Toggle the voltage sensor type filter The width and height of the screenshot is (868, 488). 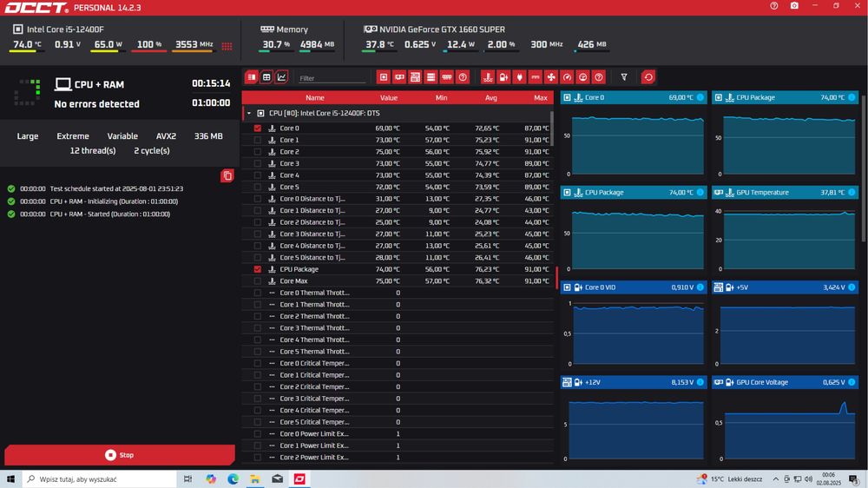[x=503, y=77]
